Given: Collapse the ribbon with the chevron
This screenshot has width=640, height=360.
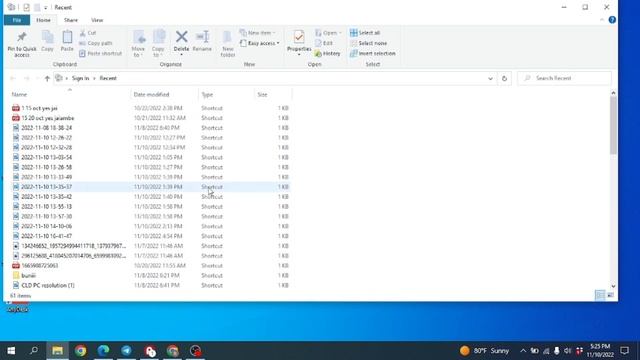Looking at the screenshot, I should [x=602, y=20].
